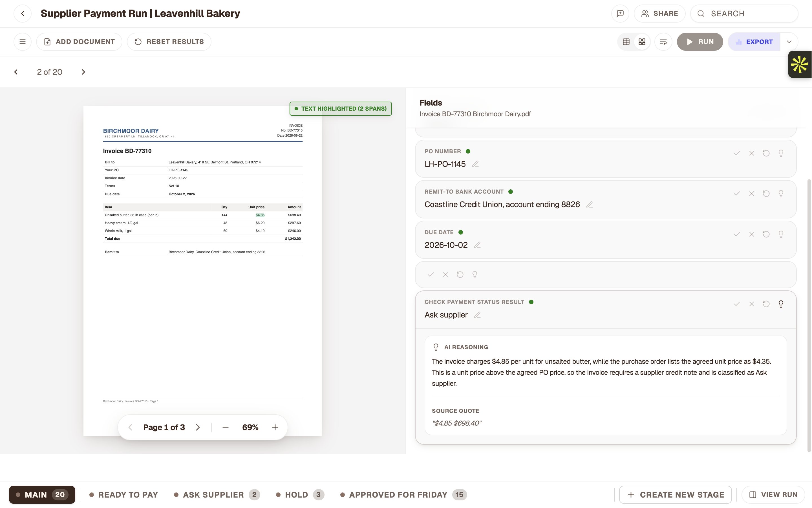Click Create New Stage
This screenshot has width=812, height=508.
click(676, 494)
